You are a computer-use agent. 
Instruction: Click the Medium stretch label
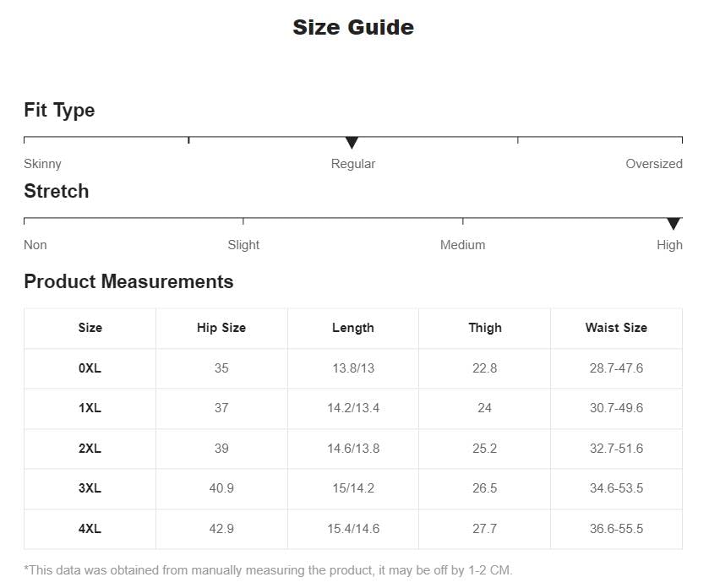coord(462,245)
